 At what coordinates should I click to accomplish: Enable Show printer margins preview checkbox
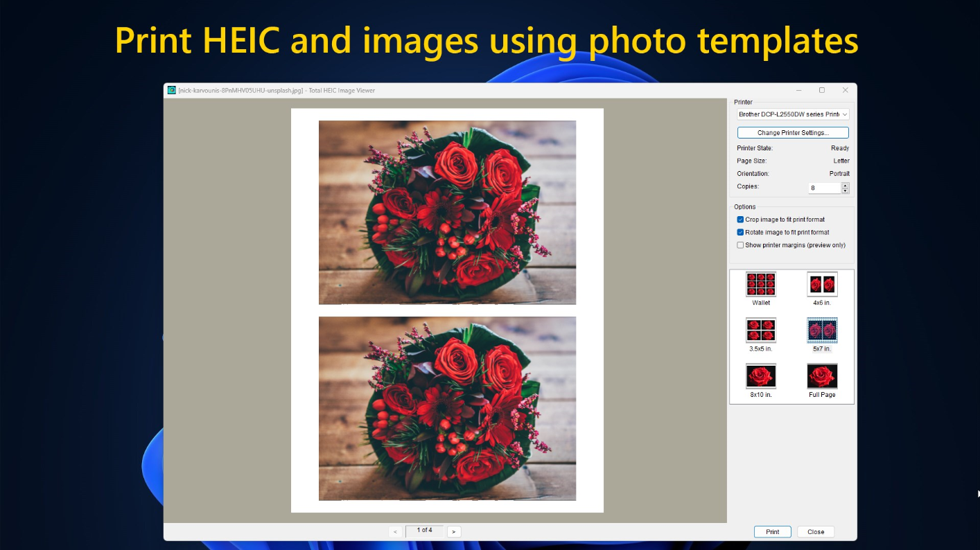pos(740,245)
